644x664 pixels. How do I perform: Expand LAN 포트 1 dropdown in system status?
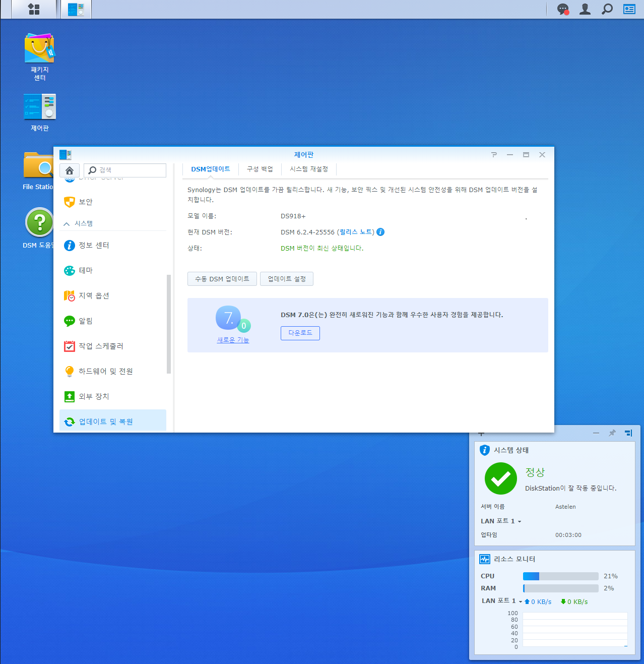pos(501,521)
